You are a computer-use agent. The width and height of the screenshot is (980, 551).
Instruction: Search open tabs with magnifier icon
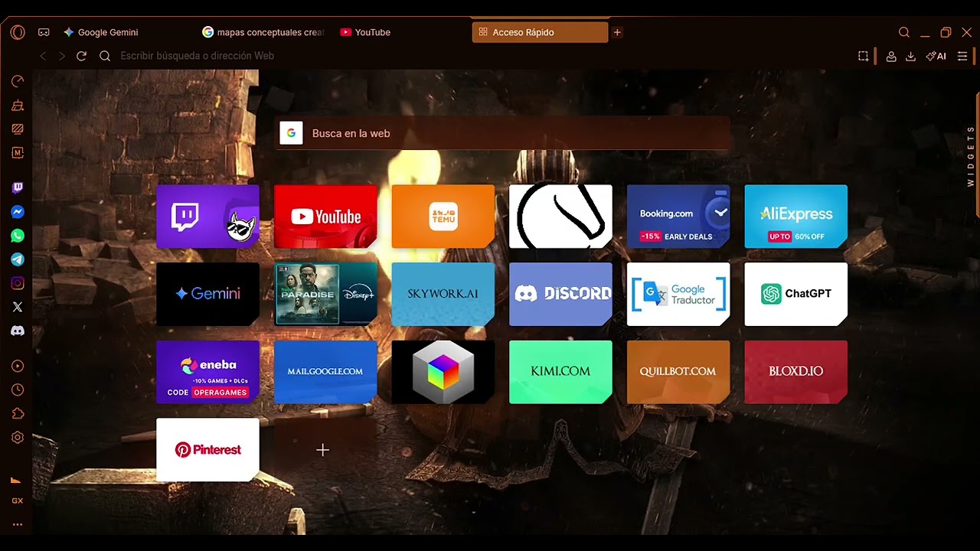click(x=904, y=32)
